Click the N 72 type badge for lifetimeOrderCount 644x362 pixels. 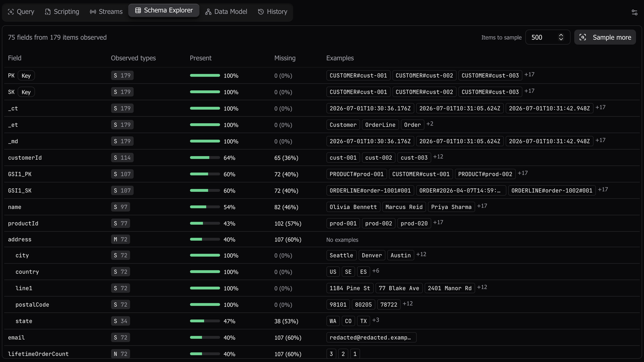(121, 354)
